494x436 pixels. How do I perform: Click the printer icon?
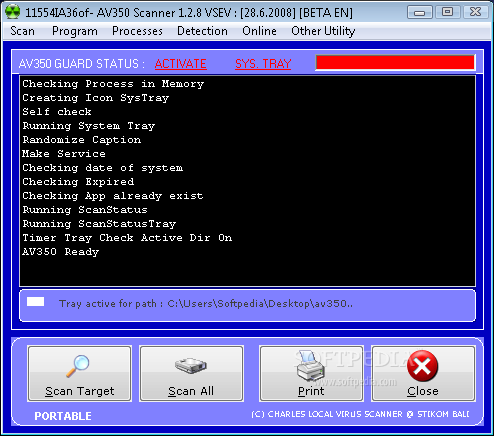tap(311, 366)
